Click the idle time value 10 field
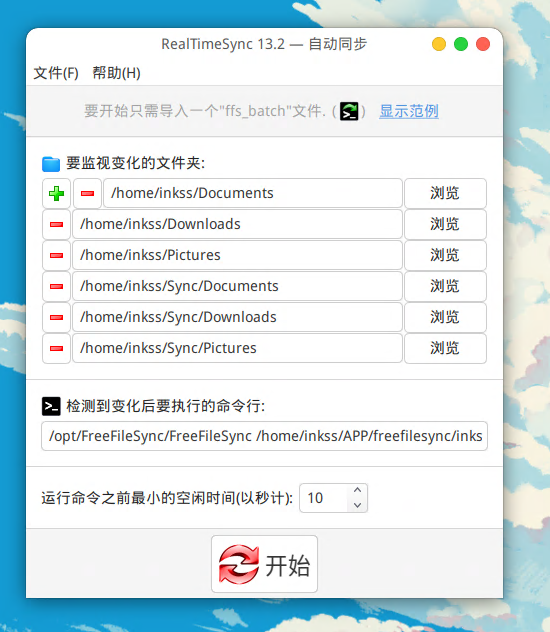 pos(324,498)
